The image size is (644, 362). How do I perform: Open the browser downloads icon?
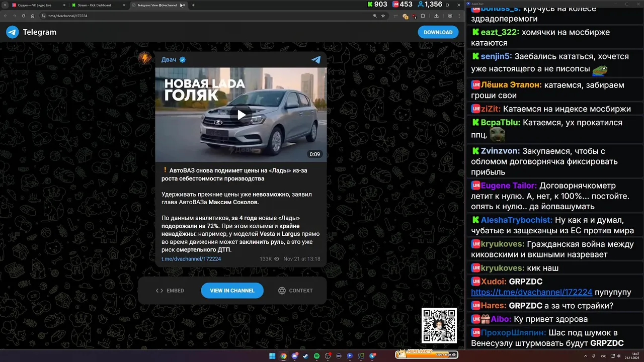[436, 16]
